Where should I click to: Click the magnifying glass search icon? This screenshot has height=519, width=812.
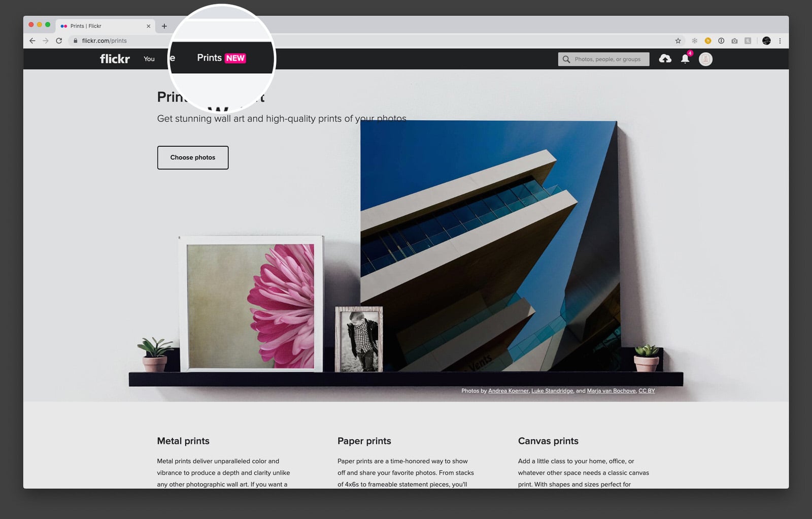[567, 59]
